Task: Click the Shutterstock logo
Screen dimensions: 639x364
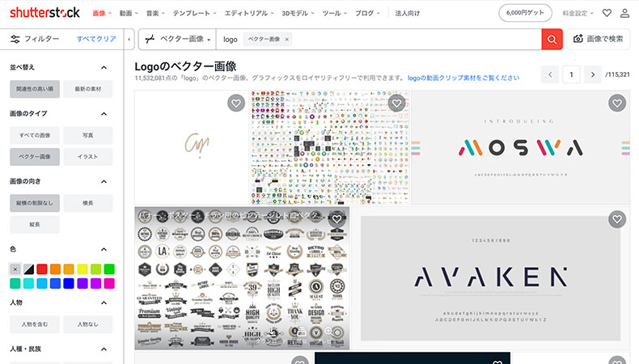Action: pyautogui.click(x=44, y=13)
